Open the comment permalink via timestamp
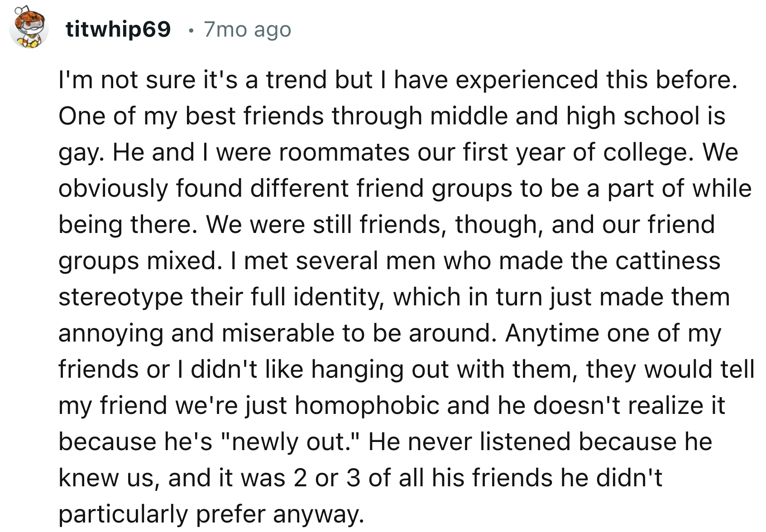 click(x=247, y=29)
